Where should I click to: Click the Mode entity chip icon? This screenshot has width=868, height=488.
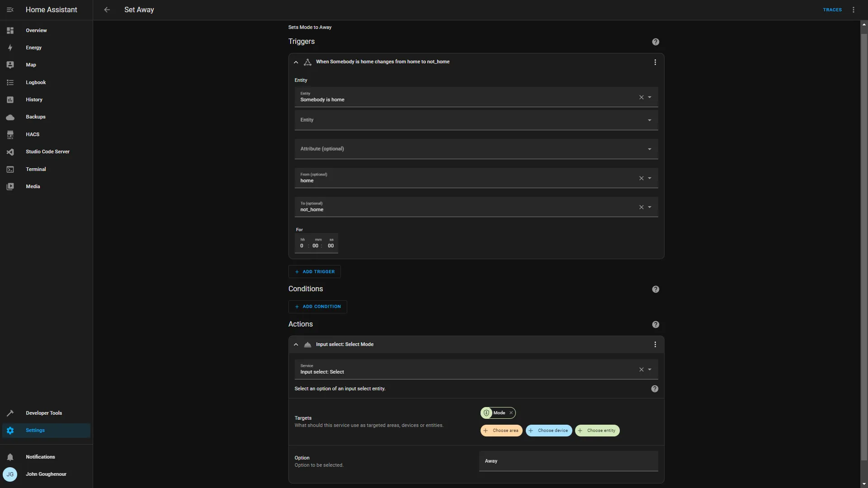pyautogui.click(x=486, y=413)
